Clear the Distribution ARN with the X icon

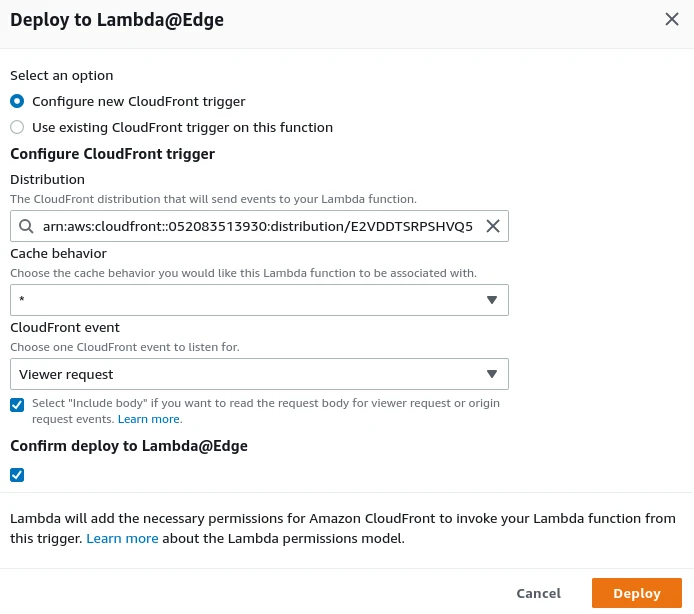click(492, 226)
